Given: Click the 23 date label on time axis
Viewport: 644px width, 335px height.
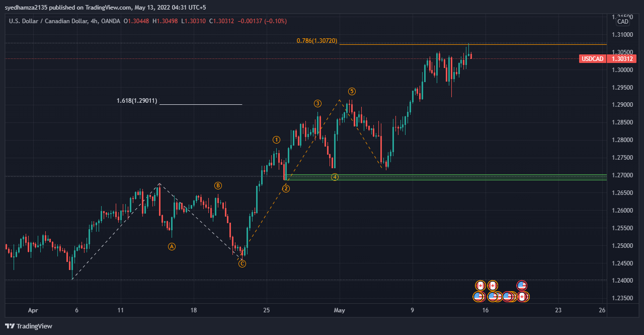Looking at the screenshot, I should tap(558, 311).
